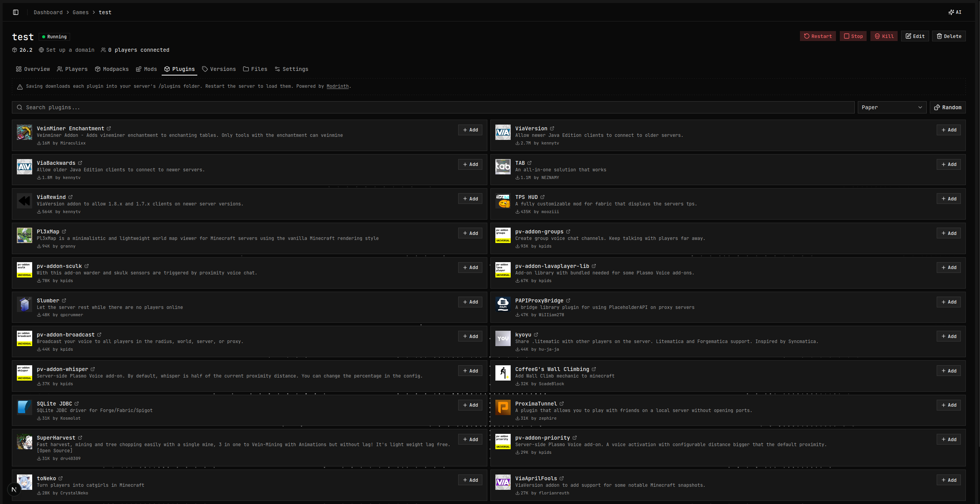This screenshot has width=980, height=504.
Task: Go to the Versions tab
Action: pos(219,69)
